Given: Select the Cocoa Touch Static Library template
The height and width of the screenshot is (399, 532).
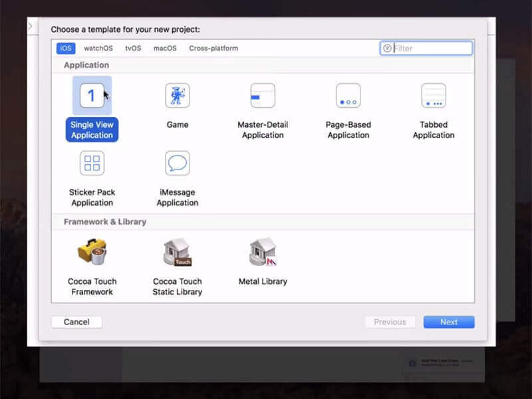Looking at the screenshot, I should pos(177,253).
